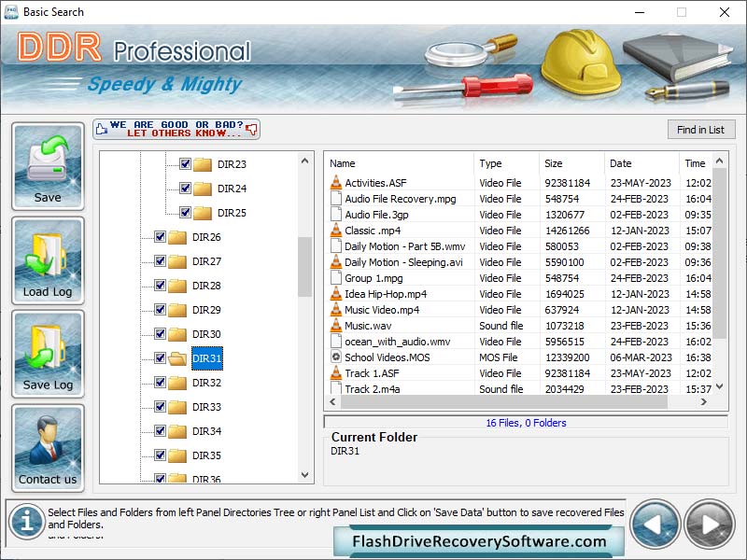Click the MOS File type cell
The width and height of the screenshot is (747, 560).
coord(499,357)
